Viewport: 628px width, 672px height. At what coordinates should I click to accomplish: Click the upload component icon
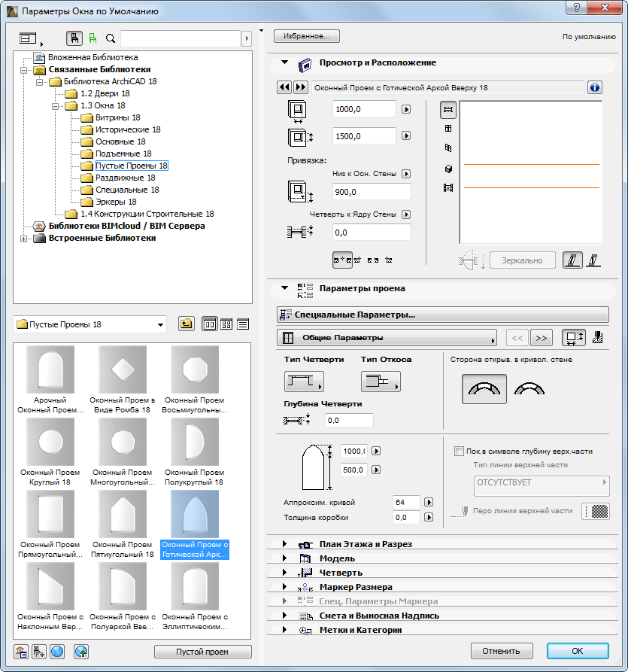tap(81, 652)
